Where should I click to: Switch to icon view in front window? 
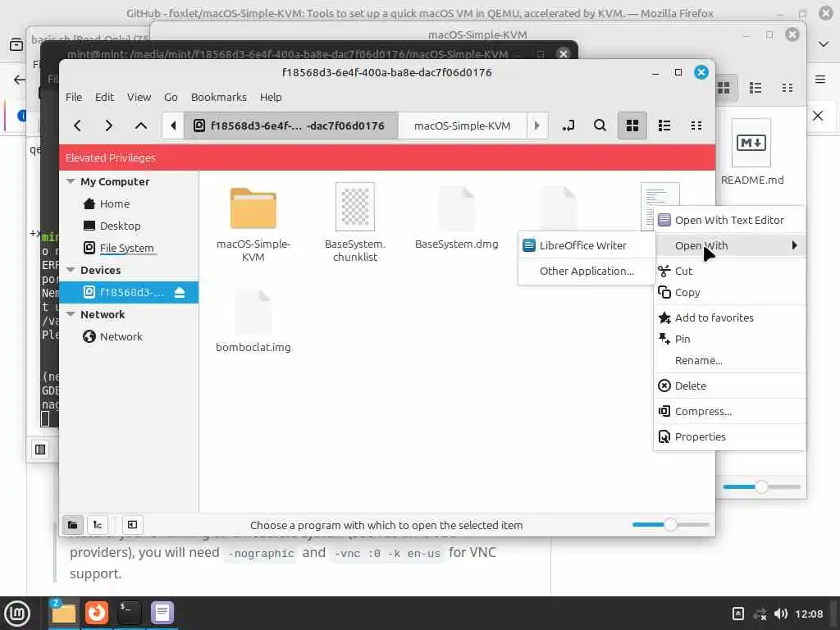click(x=632, y=126)
